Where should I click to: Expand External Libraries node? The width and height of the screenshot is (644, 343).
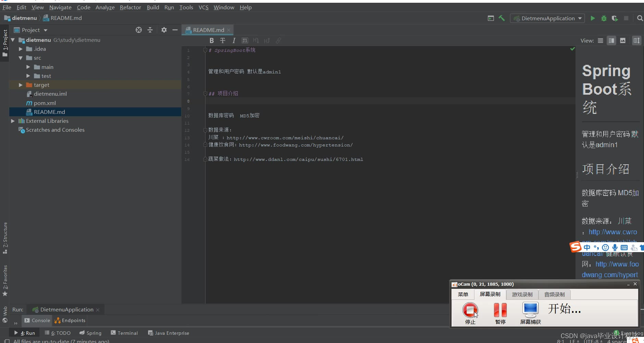pyautogui.click(x=13, y=121)
